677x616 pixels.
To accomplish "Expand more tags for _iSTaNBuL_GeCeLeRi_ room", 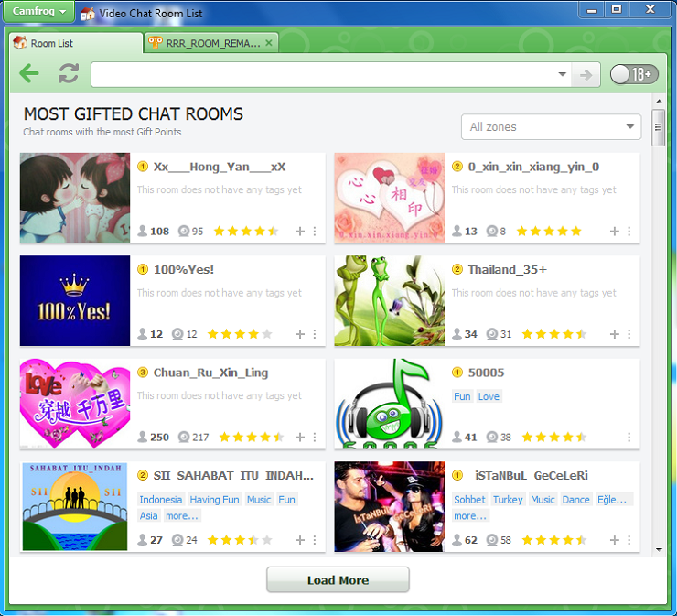I will (x=470, y=516).
